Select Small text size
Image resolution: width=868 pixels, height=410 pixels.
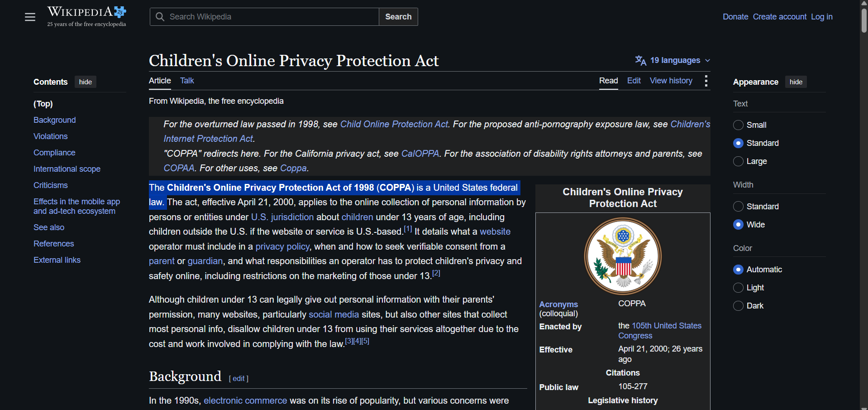pyautogui.click(x=738, y=125)
